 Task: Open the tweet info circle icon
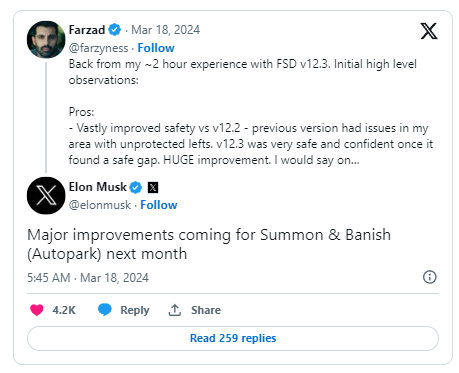point(430,277)
